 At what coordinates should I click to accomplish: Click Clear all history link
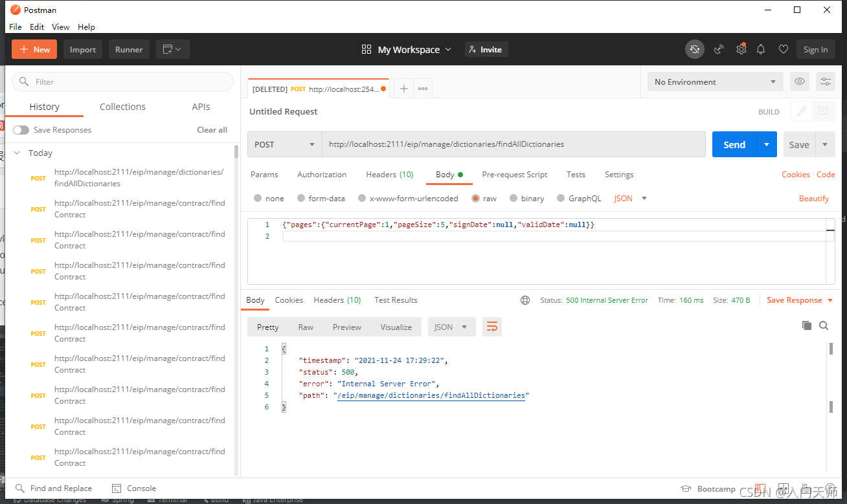pyautogui.click(x=212, y=130)
